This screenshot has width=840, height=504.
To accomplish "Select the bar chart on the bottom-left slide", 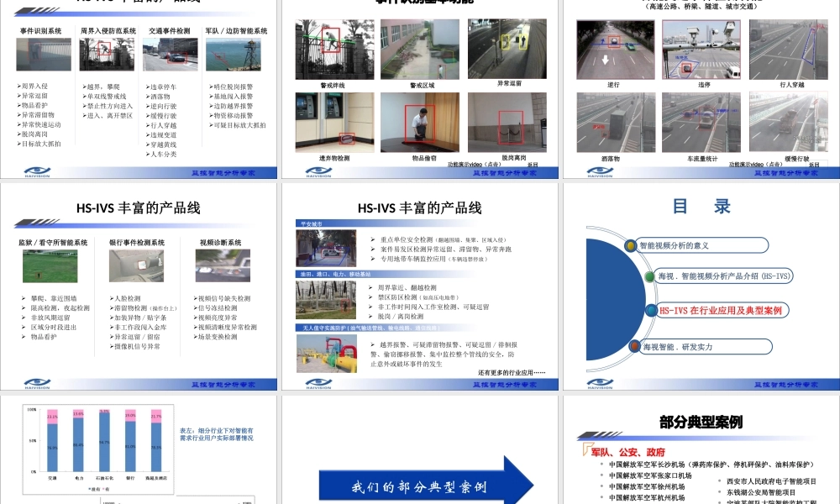I will pos(98,449).
